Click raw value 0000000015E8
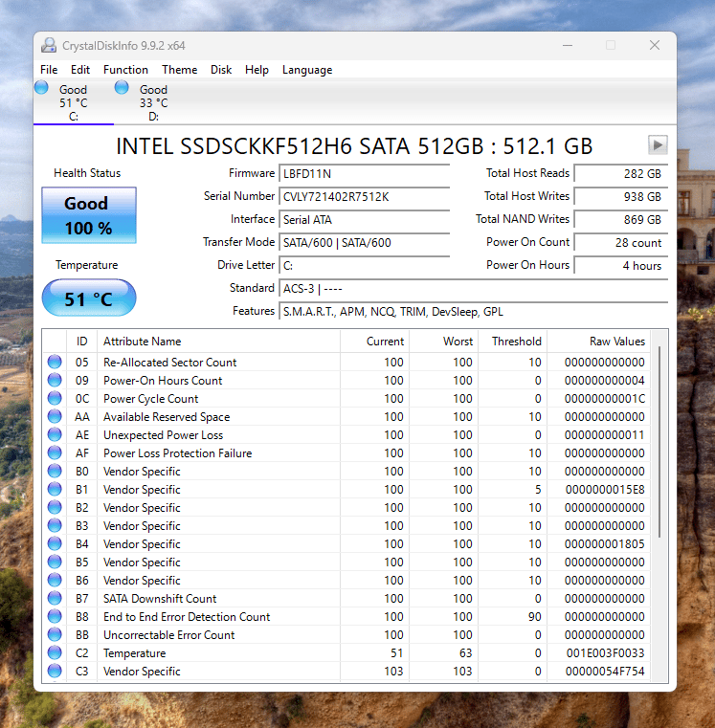This screenshot has width=715, height=728. click(605, 490)
